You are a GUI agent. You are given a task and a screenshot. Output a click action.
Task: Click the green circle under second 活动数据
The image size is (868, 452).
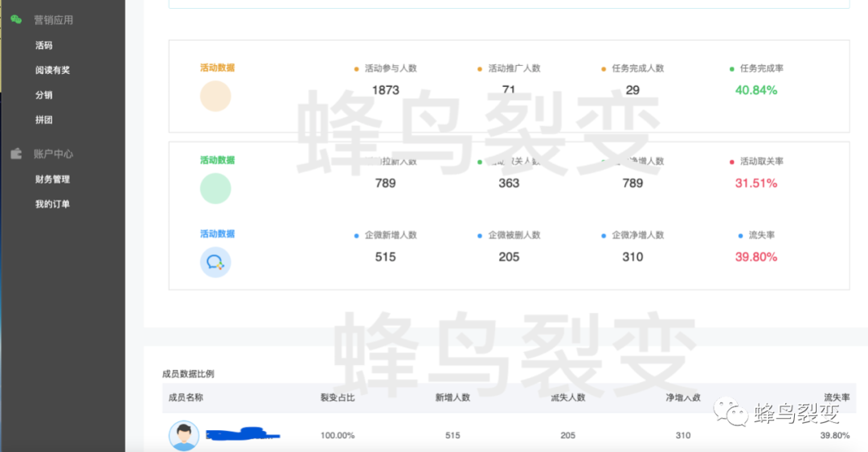(x=215, y=188)
